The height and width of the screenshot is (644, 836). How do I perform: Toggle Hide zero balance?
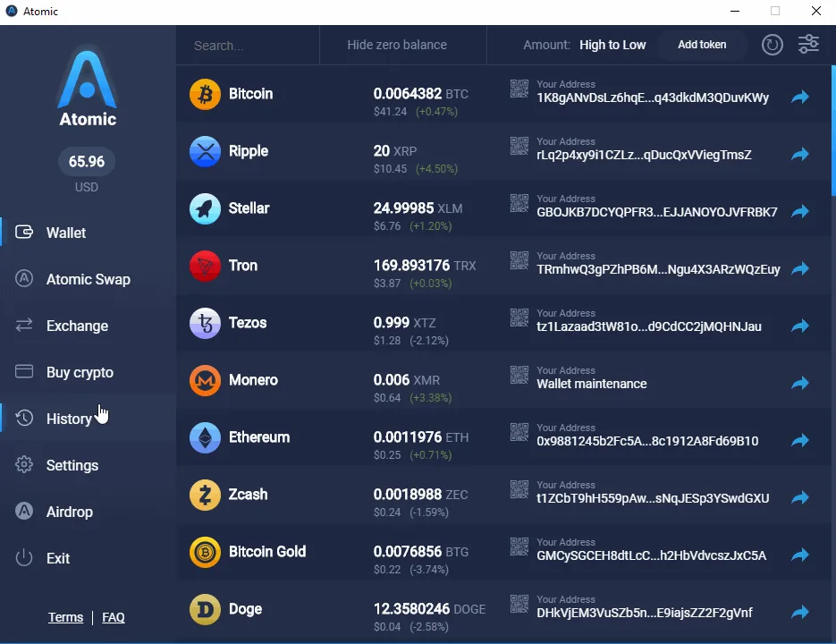(397, 45)
